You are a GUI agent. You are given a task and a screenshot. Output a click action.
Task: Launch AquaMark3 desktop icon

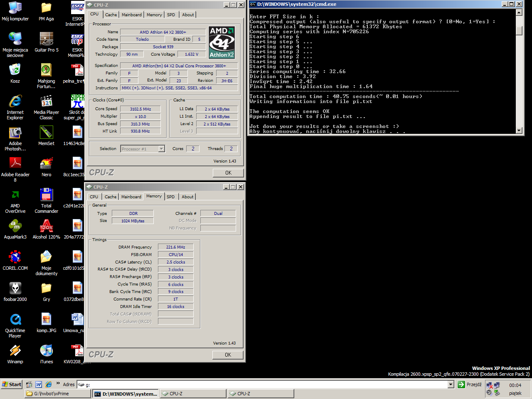pyautogui.click(x=15, y=229)
